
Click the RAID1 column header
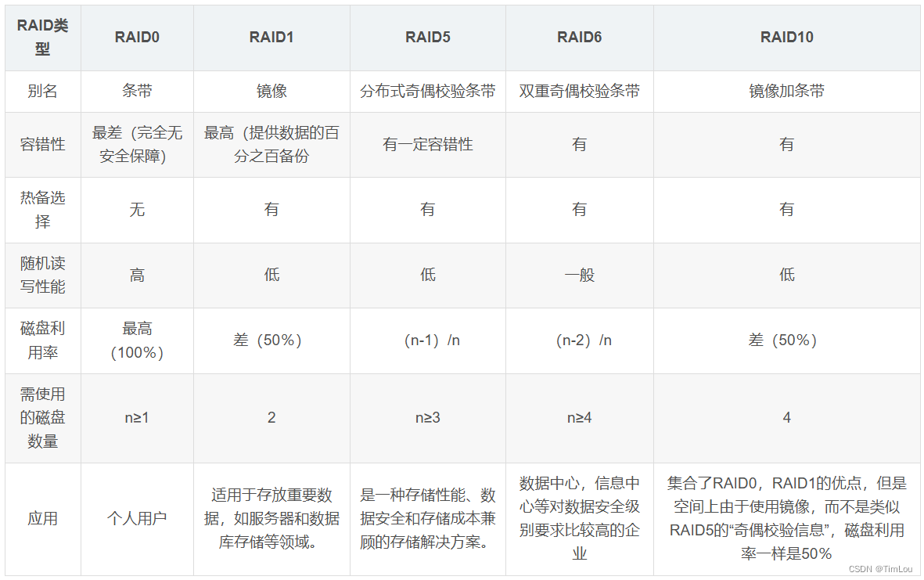[x=271, y=38]
